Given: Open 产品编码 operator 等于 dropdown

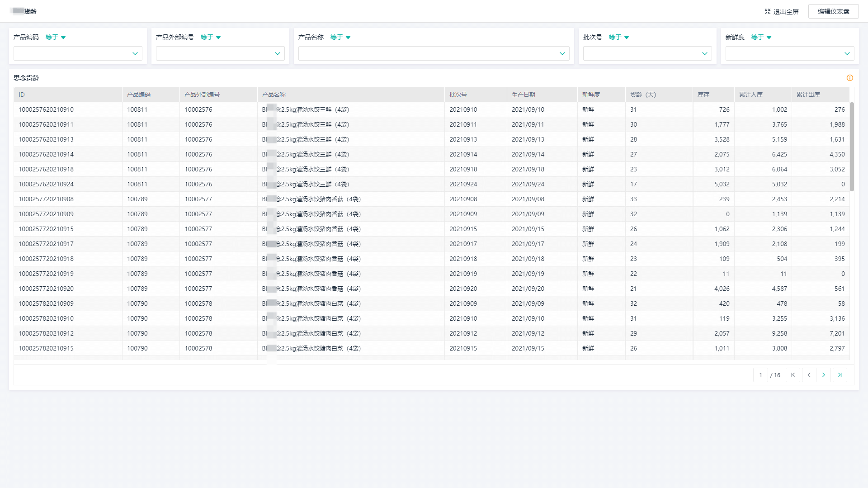Looking at the screenshot, I should pos(56,37).
